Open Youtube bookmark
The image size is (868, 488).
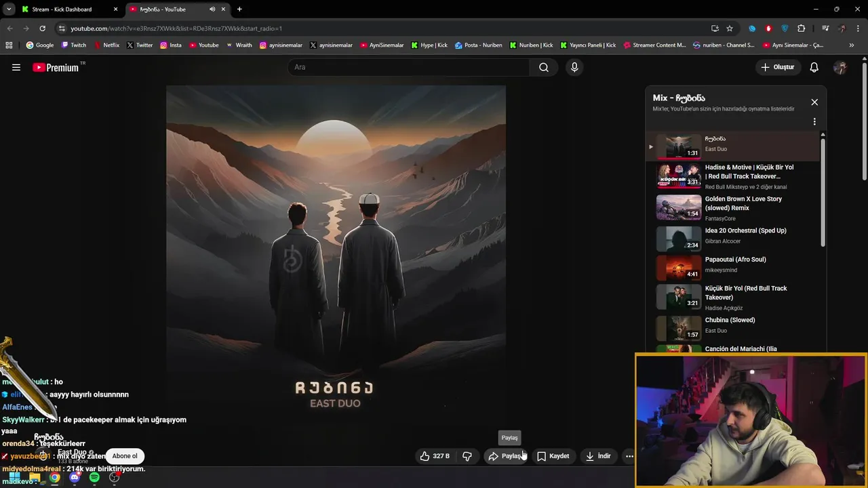tap(204, 45)
